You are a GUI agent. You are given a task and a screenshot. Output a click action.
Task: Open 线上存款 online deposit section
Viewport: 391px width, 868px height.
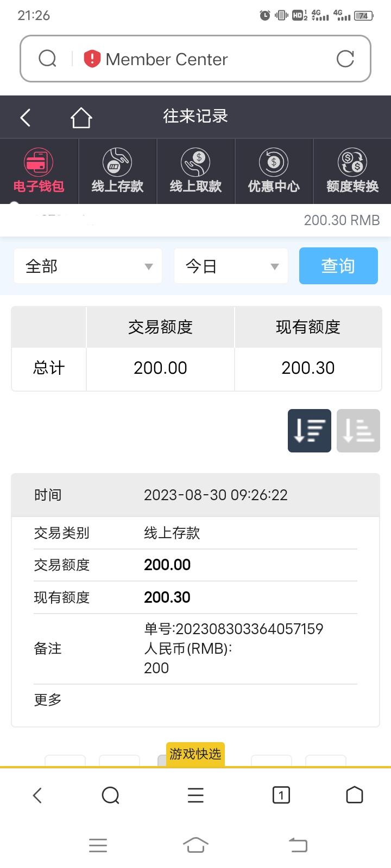[x=117, y=171]
